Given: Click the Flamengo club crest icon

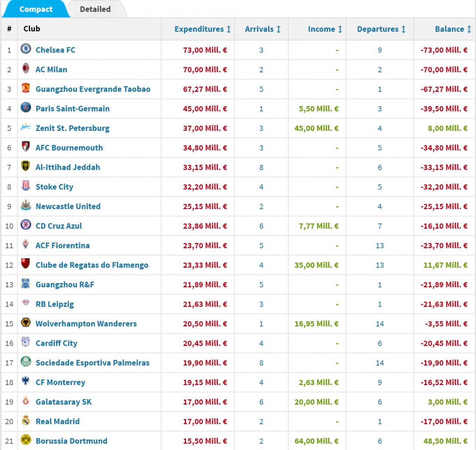Looking at the screenshot, I should pyautogui.click(x=26, y=264).
